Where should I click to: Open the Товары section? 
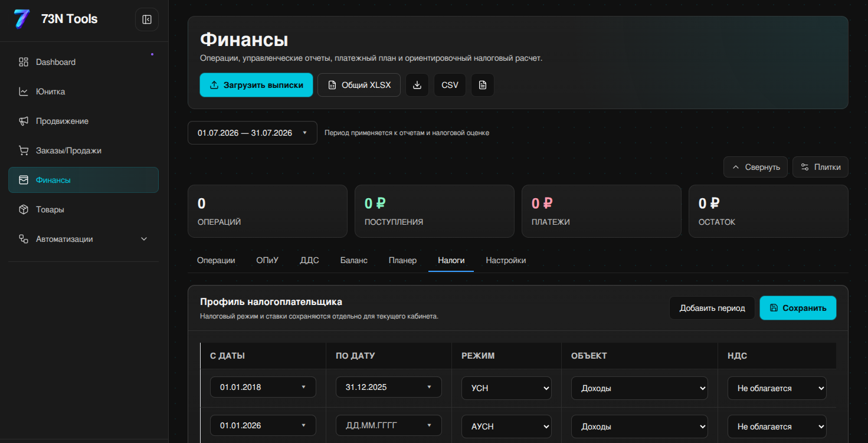click(x=83, y=209)
